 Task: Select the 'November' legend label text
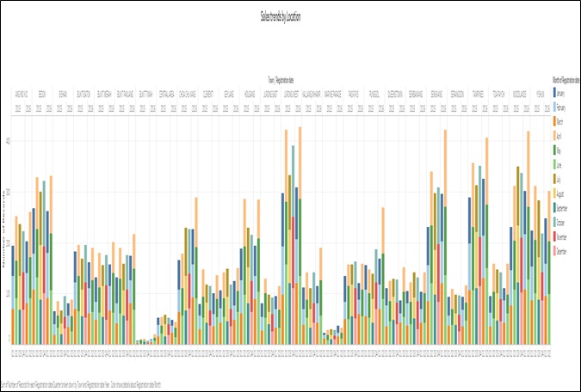561,237
